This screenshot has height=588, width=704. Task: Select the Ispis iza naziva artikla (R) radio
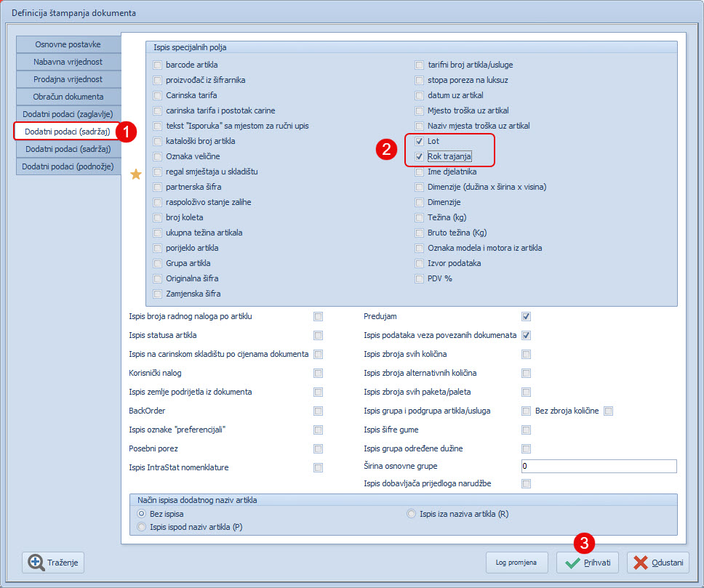coord(412,514)
